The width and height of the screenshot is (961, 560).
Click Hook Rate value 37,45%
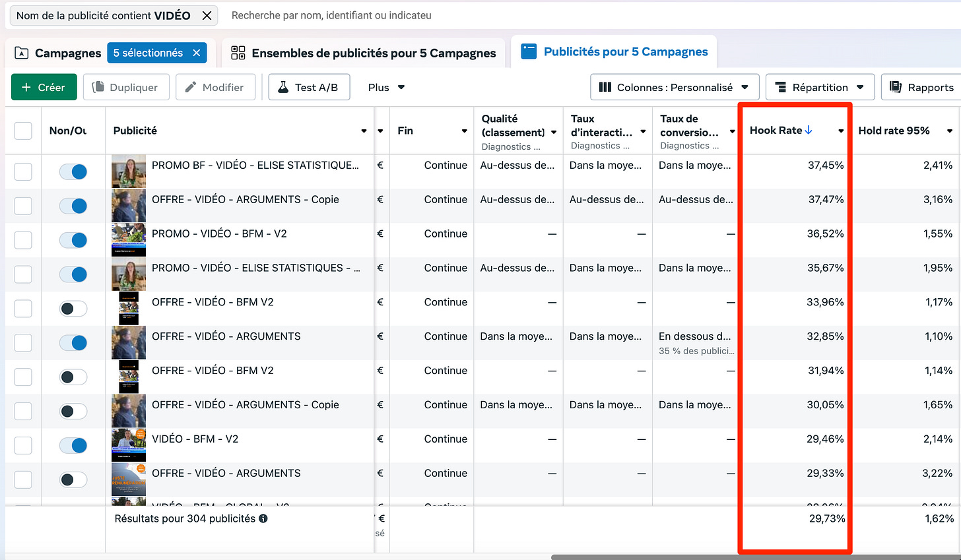tap(826, 165)
